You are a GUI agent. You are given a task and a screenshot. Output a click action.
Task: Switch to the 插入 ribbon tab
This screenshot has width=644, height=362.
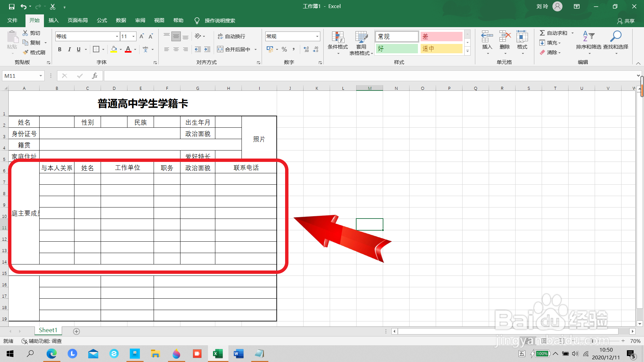pos(53,20)
